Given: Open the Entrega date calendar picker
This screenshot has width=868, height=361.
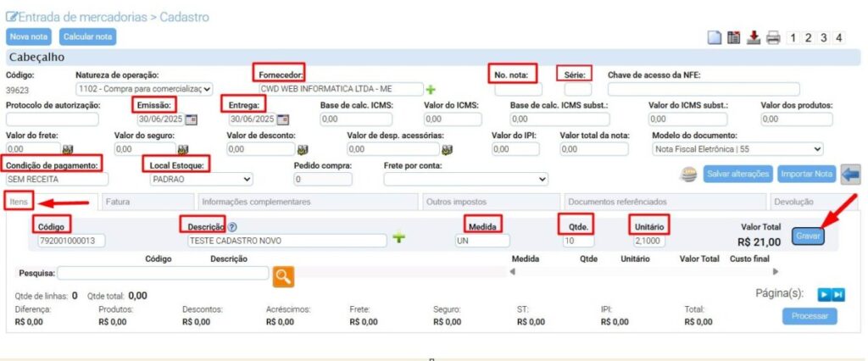Looking at the screenshot, I should [282, 119].
